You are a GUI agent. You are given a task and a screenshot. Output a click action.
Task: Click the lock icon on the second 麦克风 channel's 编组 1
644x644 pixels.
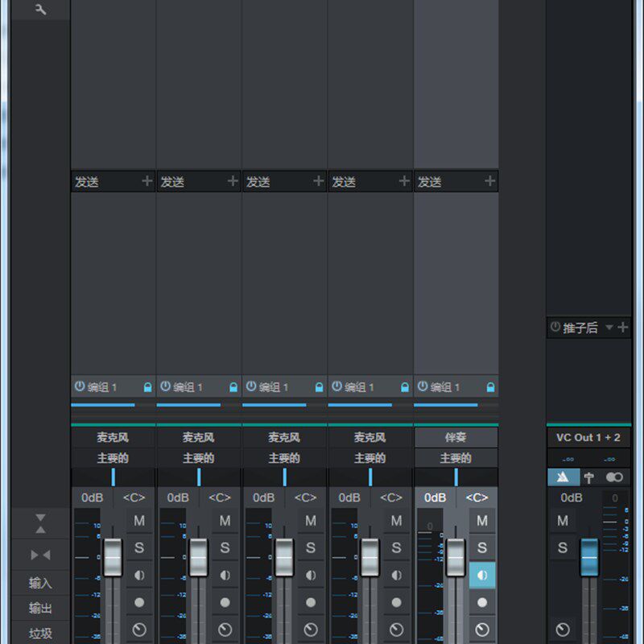coord(233,387)
